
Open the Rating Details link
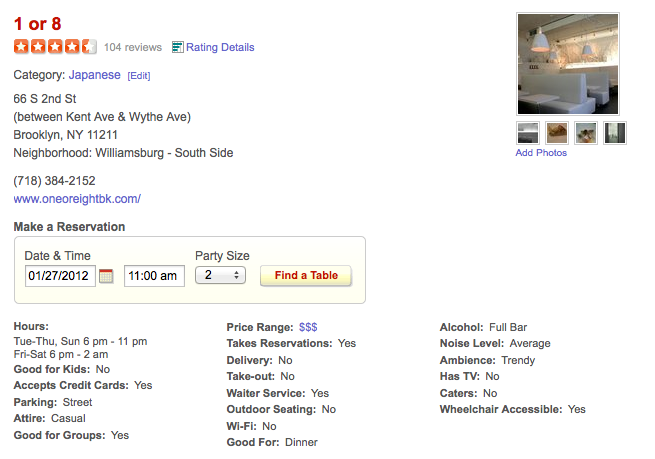point(220,47)
